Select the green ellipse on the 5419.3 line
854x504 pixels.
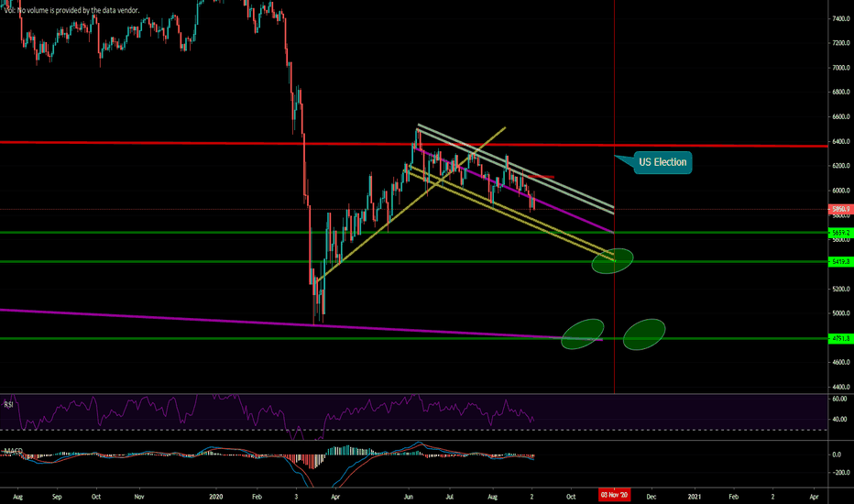(x=613, y=261)
